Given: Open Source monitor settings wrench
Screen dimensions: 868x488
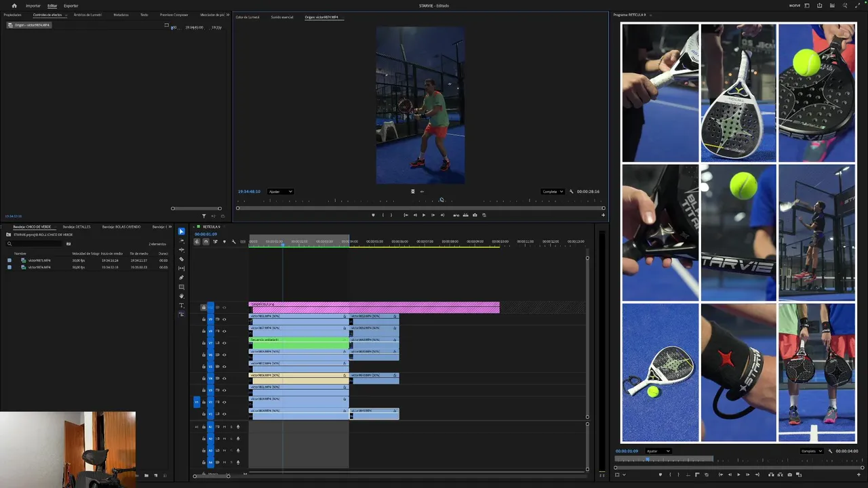Looking at the screenshot, I should tap(571, 191).
